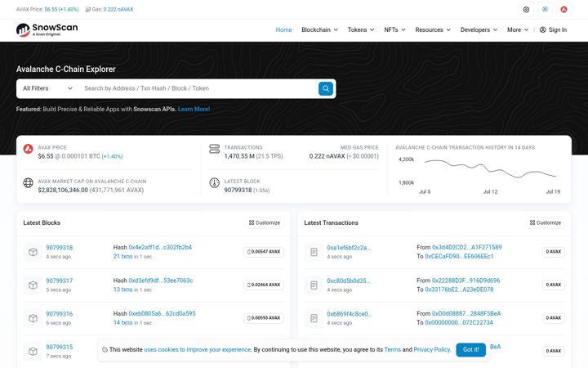The height and width of the screenshot is (368, 588).
Task: Click the cube icon for block 90799316
Action: 33,318
